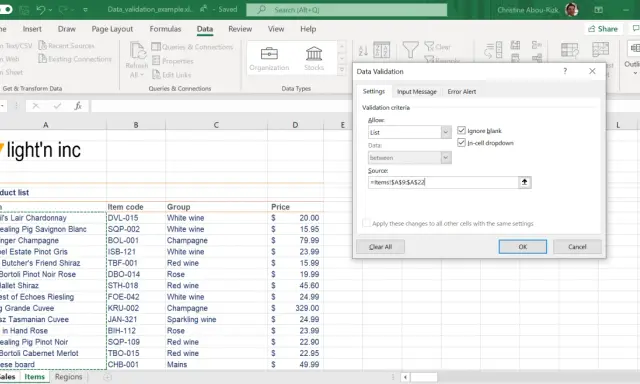The height and width of the screenshot is (384, 640).
Task: Click Cancel in Data Validation dialog
Action: (577, 246)
